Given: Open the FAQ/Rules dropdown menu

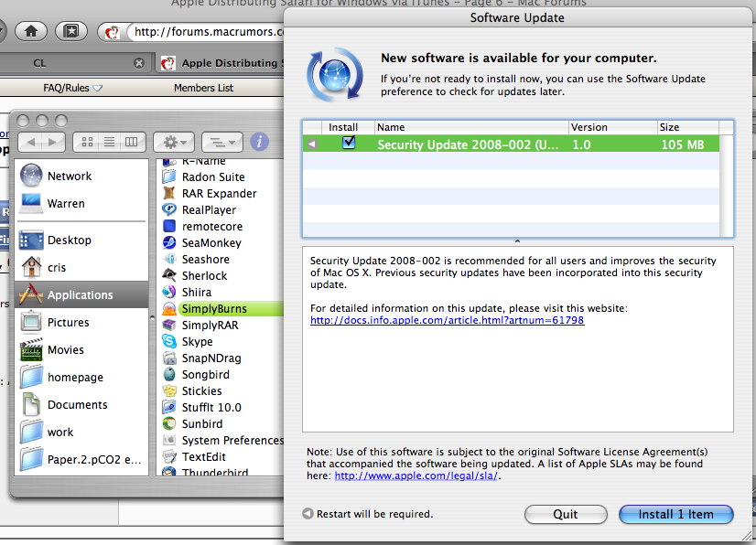Looking at the screenshot, I should [x=73, y=88].
